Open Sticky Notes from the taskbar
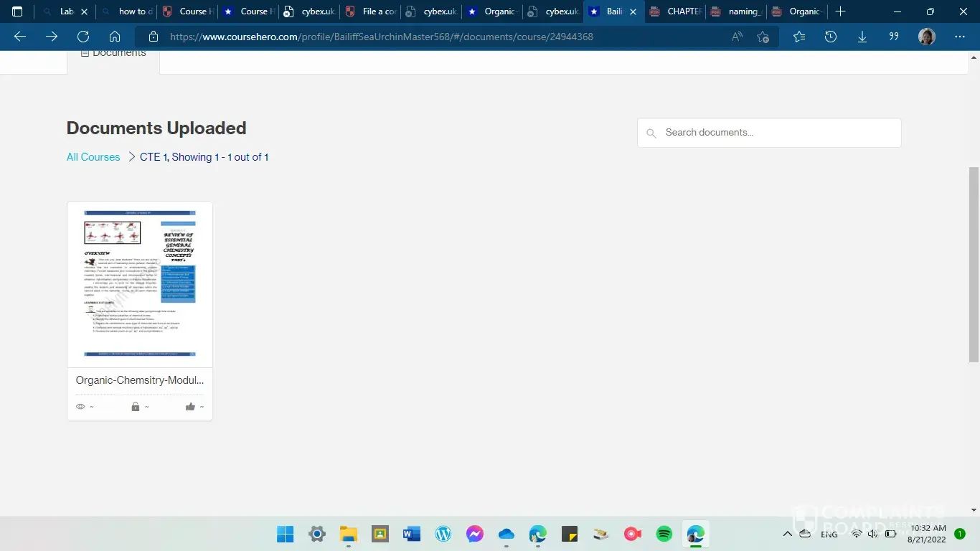980x551 pixels. tap(570, 534)
